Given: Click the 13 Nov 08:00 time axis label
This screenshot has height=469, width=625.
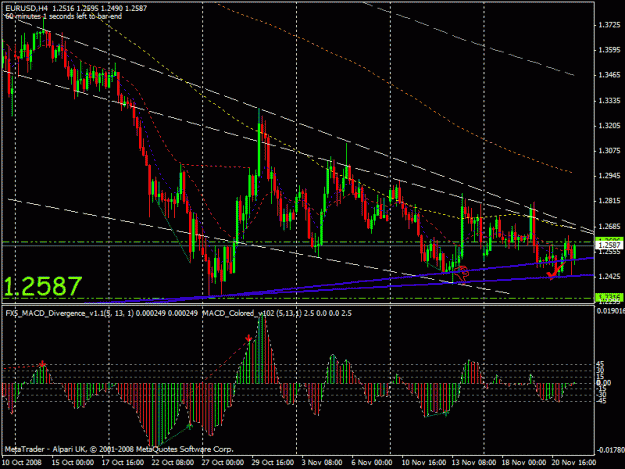Looking at the screenshot, I should (474, 462).
